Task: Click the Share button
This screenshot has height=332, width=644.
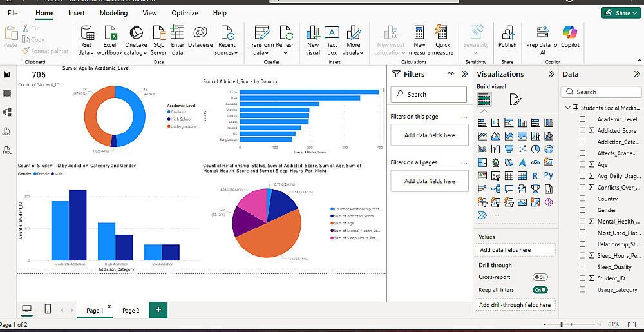Action: (622, 13)
